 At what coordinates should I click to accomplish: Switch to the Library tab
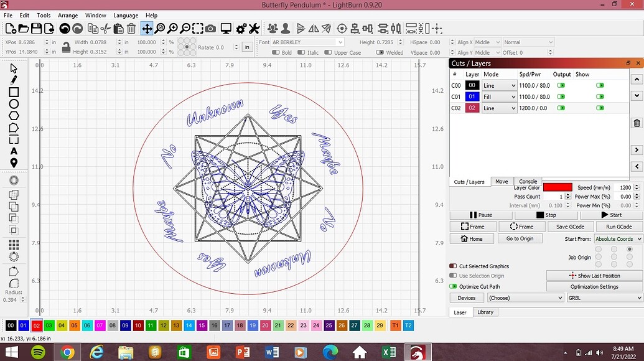(x=485, y=312)
